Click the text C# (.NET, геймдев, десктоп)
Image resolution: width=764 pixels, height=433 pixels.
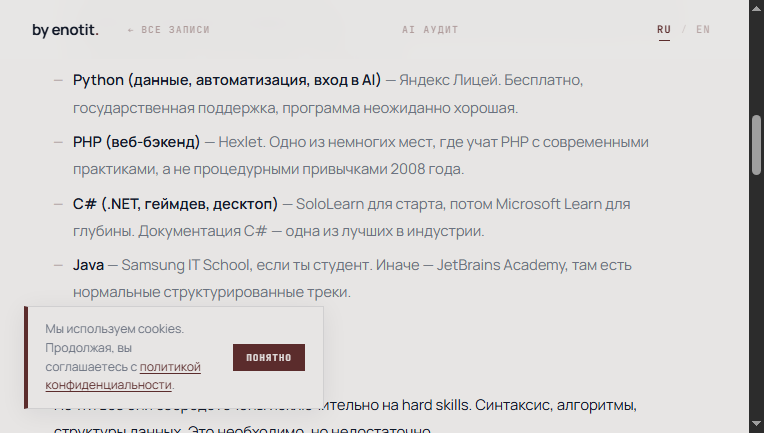click(175, 204)
